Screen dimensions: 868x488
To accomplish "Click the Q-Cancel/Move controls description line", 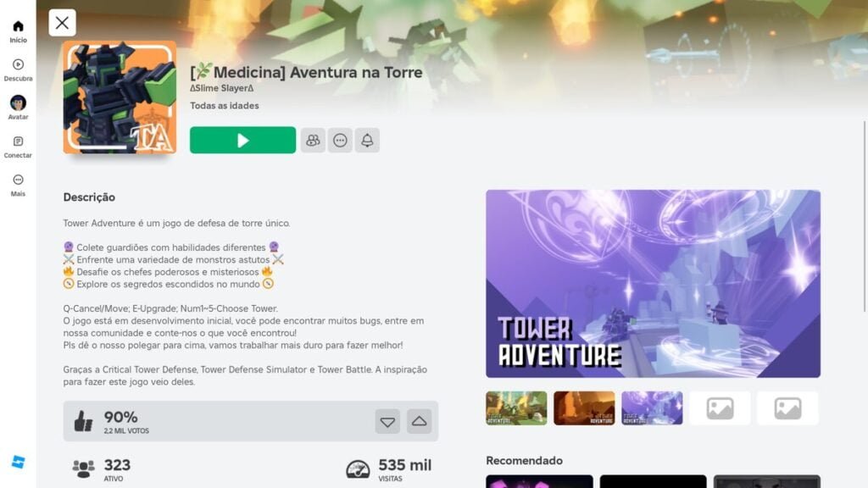I will [170, 308].
